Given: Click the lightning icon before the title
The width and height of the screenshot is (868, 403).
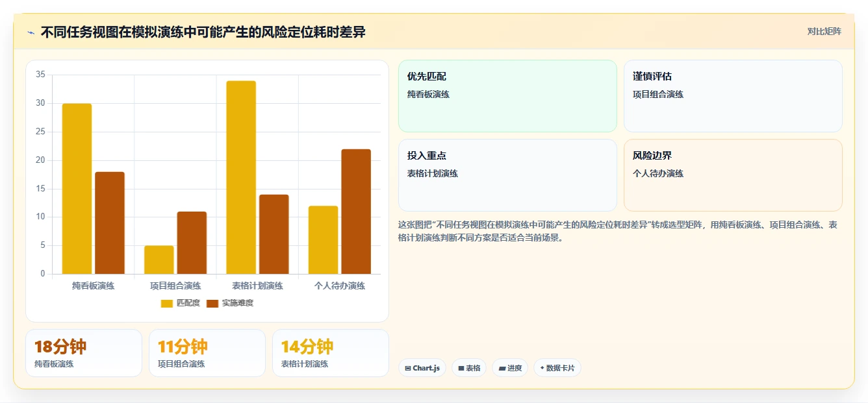Looking at the screenshot, I should point(31,32).
